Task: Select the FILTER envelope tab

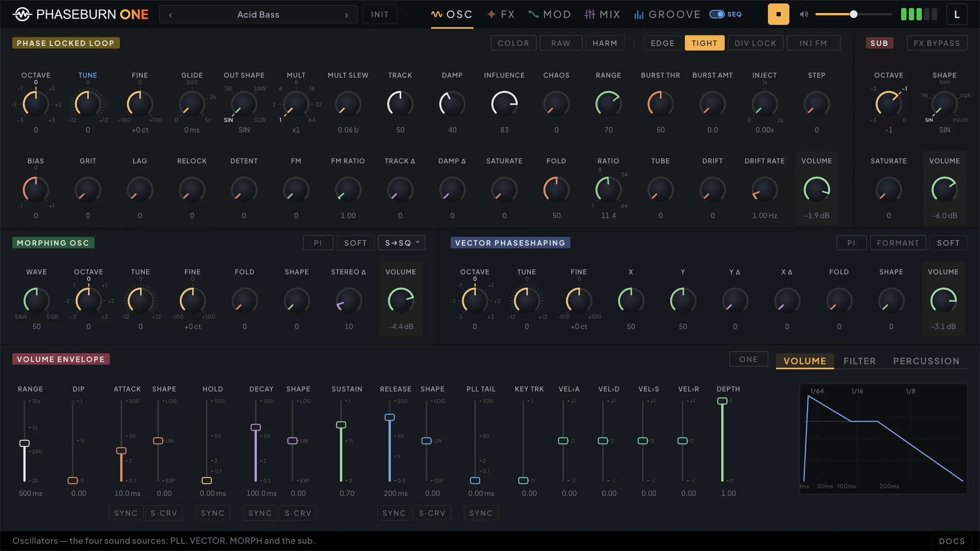Action: (x=859, y=361)
